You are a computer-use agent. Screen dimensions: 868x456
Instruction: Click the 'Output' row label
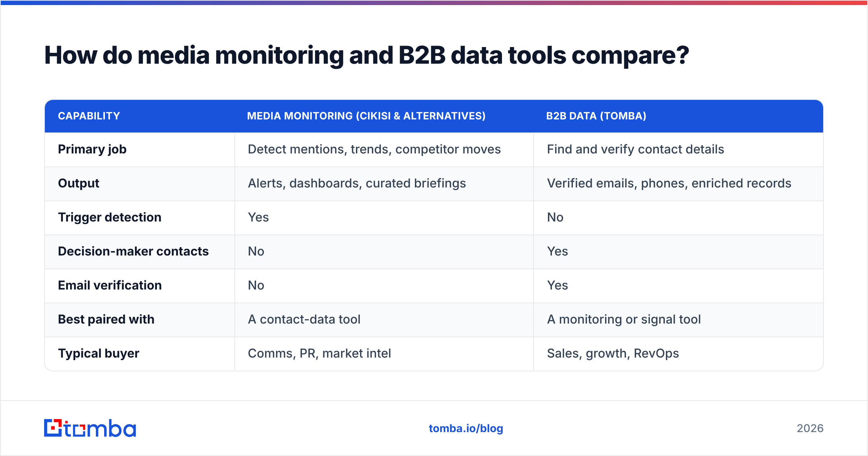(x=78, y=183)
